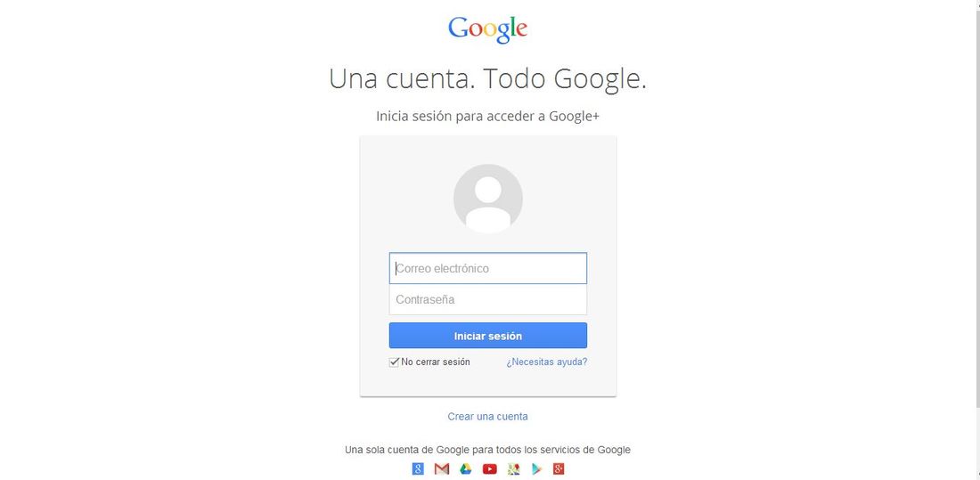Select the red Google+ icon
Screen dimensions: 980x480
click(x=559, y=468)
